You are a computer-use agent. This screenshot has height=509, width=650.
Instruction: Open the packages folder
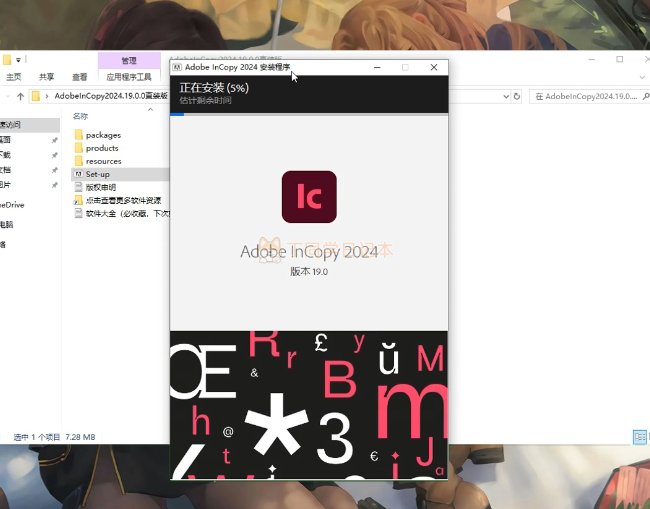click(x=103, y=135)
